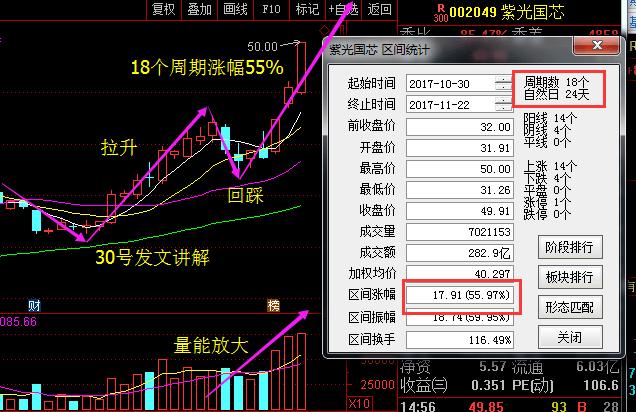The image size is (636, 412).
Task: Click the 关闭 button
Action: pyautogui.click(x=570, y=337)
